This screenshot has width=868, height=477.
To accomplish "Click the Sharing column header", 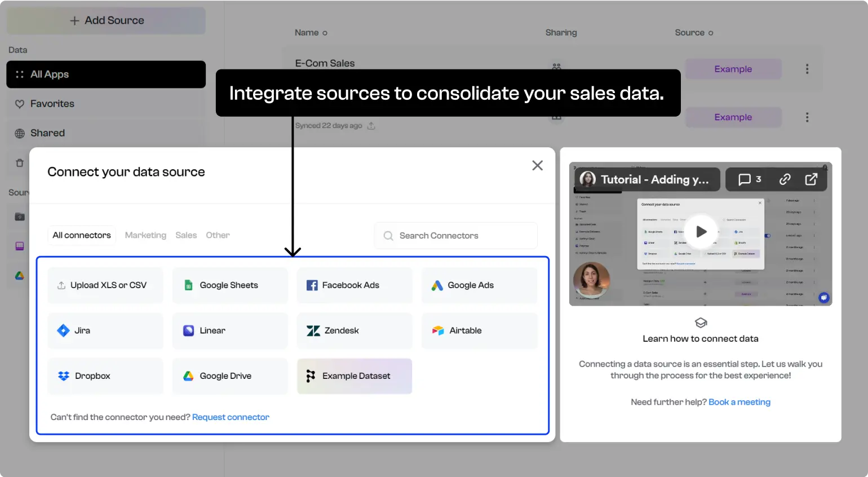I will click(561, 33).
